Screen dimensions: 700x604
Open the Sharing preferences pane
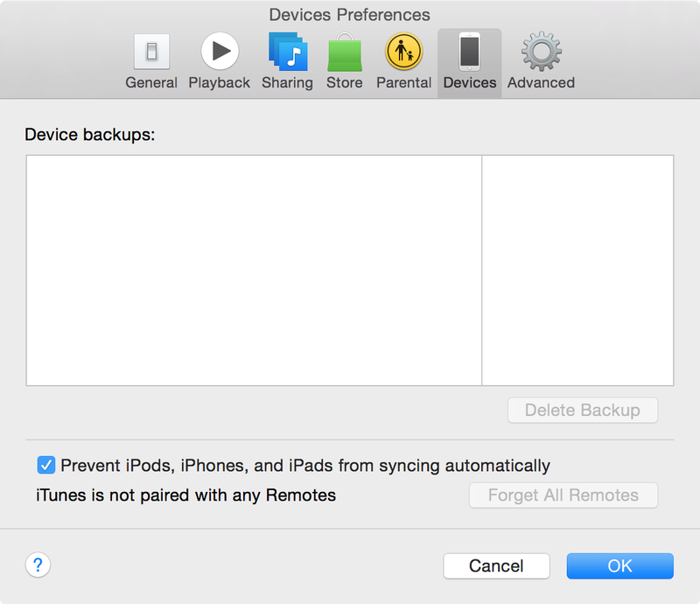[288, 61]
